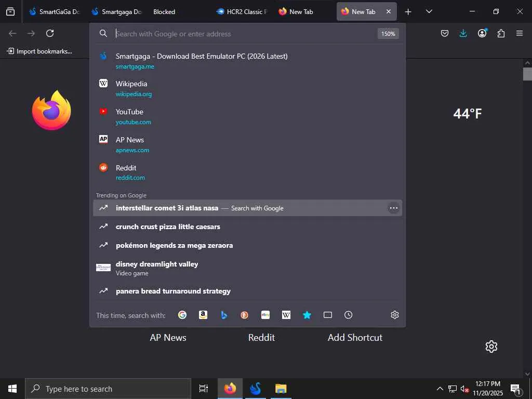
Task: Open the hamburger application menu
Action: point(520,33)
